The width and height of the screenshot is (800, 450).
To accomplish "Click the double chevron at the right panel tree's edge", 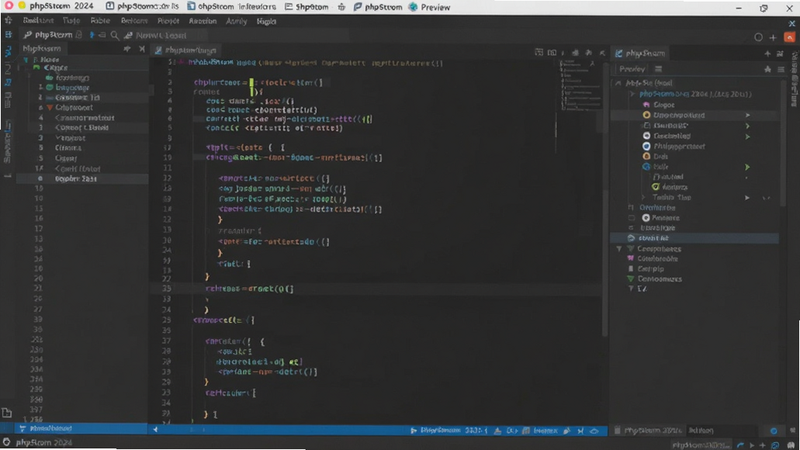I will pyautogui.click(x=766, y=198).
